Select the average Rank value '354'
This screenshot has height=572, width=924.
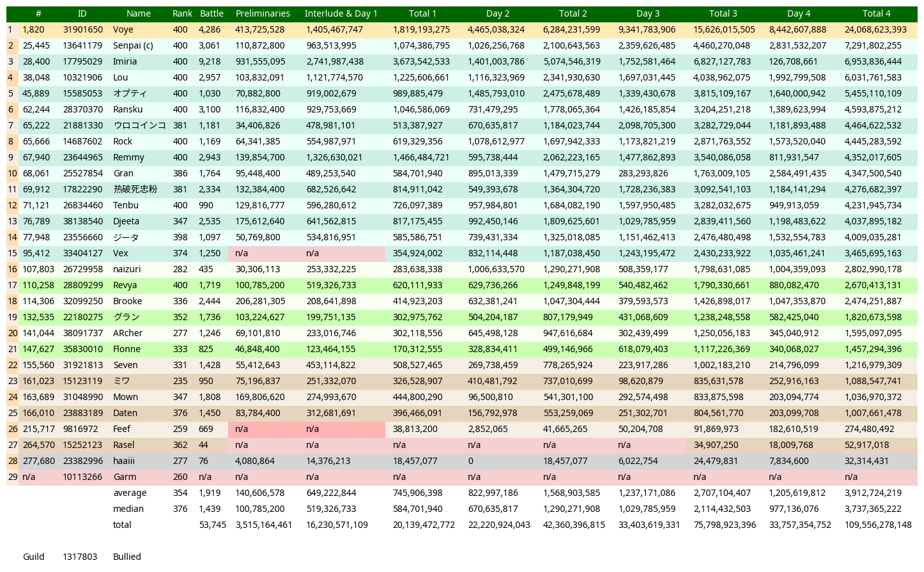click(x=180, y=493)
